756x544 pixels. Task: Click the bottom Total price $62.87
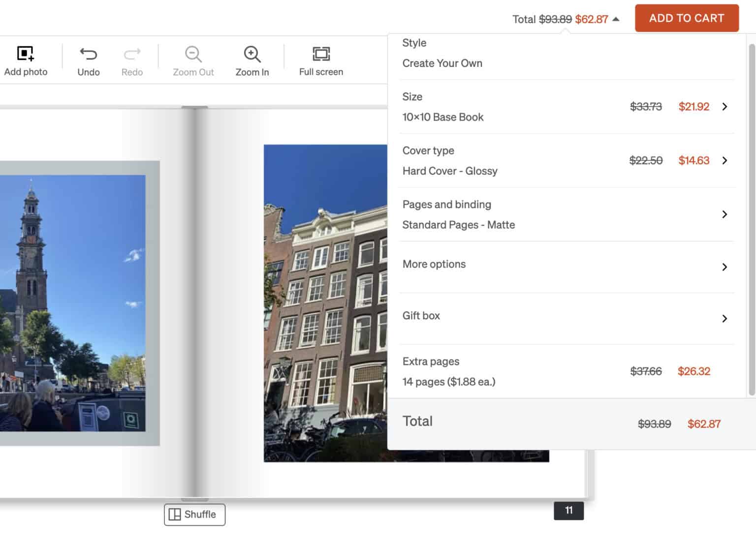704,424
